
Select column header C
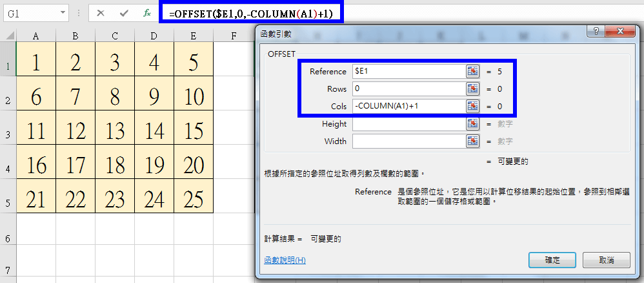point(114,36)
